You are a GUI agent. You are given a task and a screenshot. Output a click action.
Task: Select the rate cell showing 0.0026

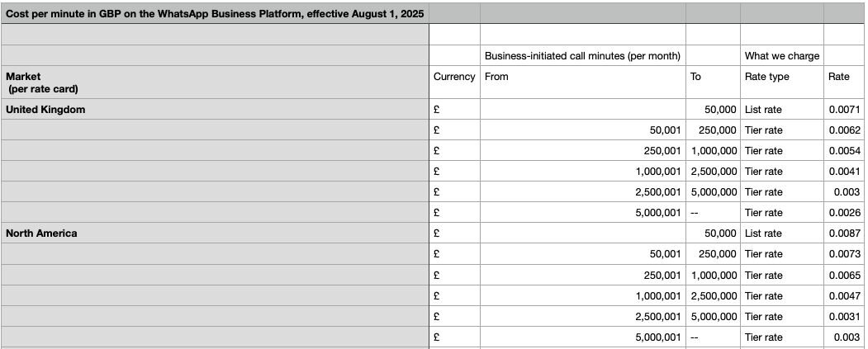coord(844,213)
